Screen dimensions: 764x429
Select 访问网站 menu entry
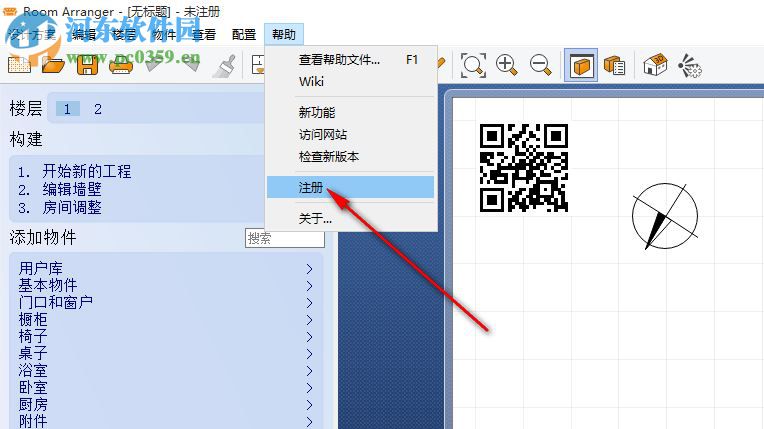[x=351, y=135]
